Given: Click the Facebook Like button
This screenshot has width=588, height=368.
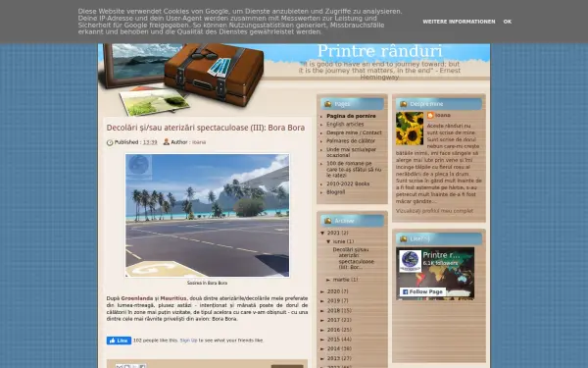Looking at the screenshot, I should point(119,341).
